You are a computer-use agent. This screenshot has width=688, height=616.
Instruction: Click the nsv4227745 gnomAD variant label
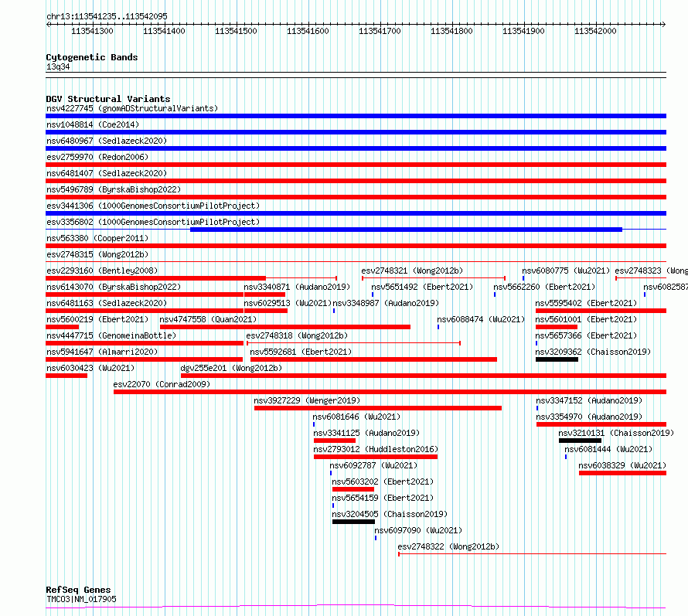coord(132,108)
